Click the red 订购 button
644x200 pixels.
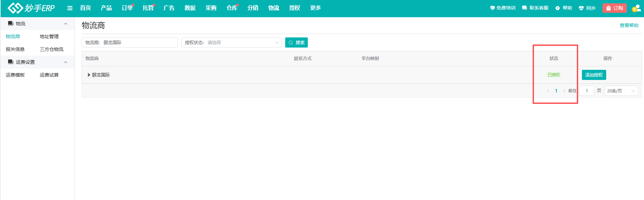click(615, 8)
